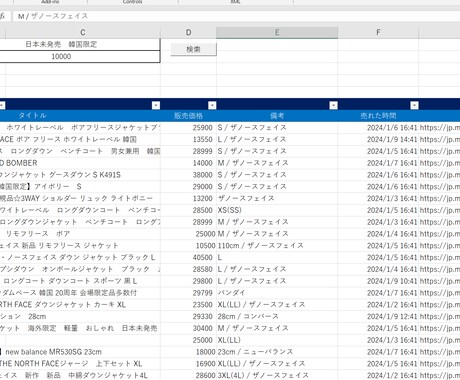Select price cell 29799

pyautogui.click(x=188, y=293)
